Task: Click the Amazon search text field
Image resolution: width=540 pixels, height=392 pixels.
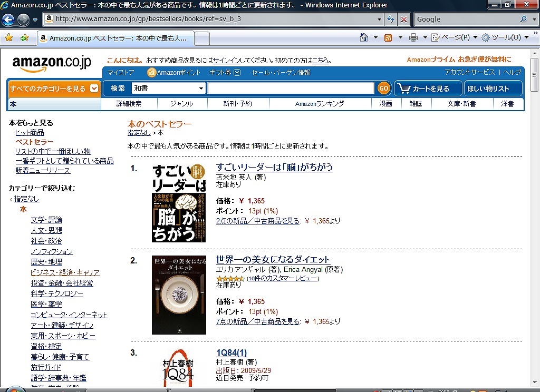Action: [x=291, y=89]
